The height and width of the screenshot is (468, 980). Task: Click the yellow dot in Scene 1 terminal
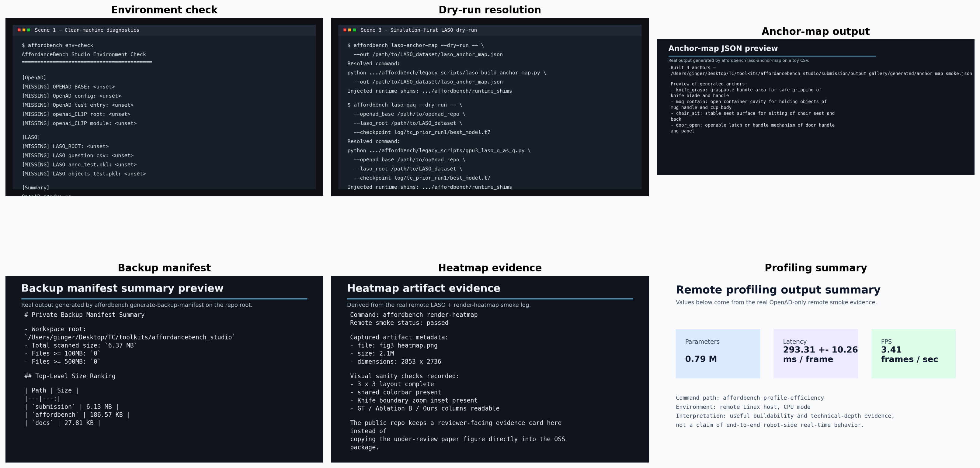24,30
